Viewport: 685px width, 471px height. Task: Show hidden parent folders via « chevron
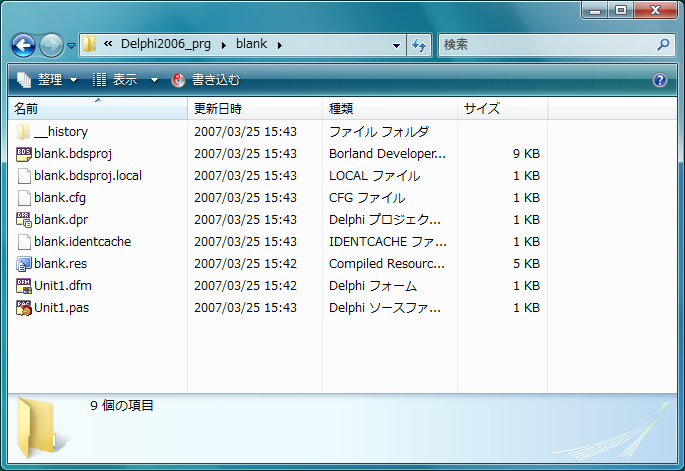pyautogui.click(x=108, y=44)
